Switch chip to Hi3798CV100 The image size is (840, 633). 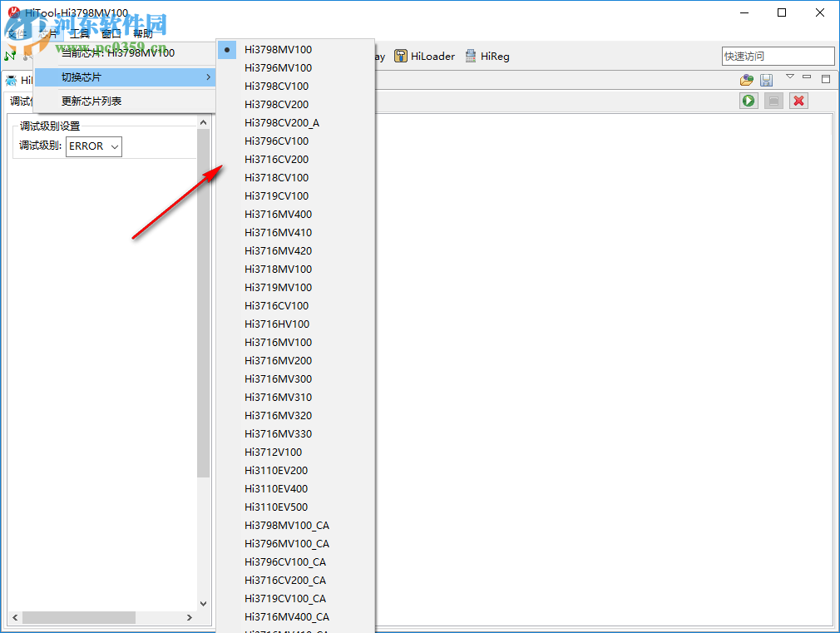(295, 87)
